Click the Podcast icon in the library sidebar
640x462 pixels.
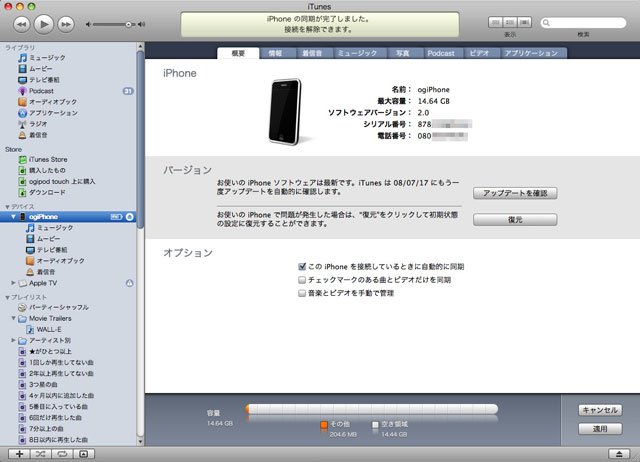[x=22, y=91]
